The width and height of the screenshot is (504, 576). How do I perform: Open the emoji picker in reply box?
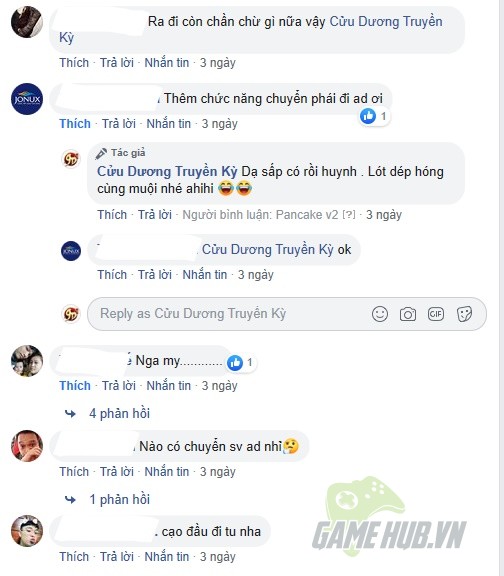(x=379, y=314)
